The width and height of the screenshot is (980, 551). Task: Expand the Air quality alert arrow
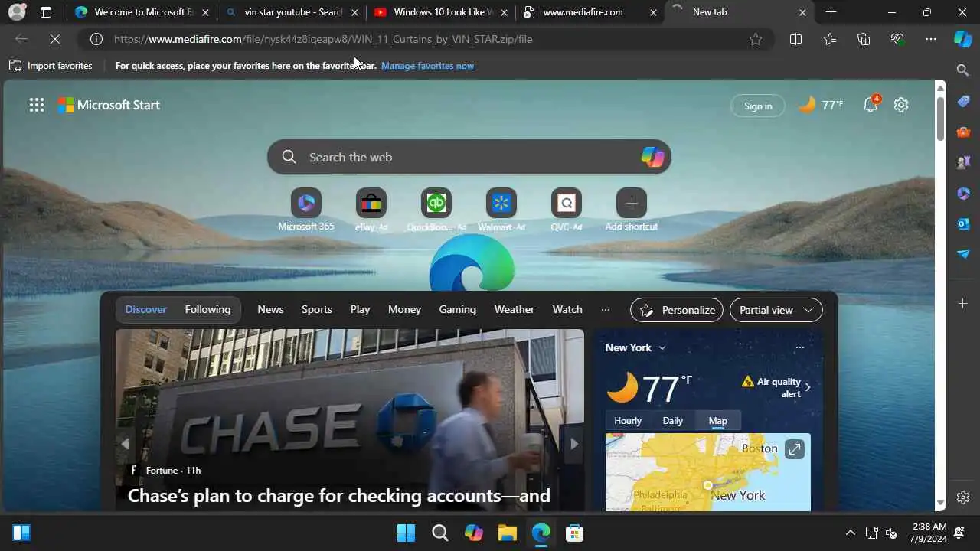(808, 387)
